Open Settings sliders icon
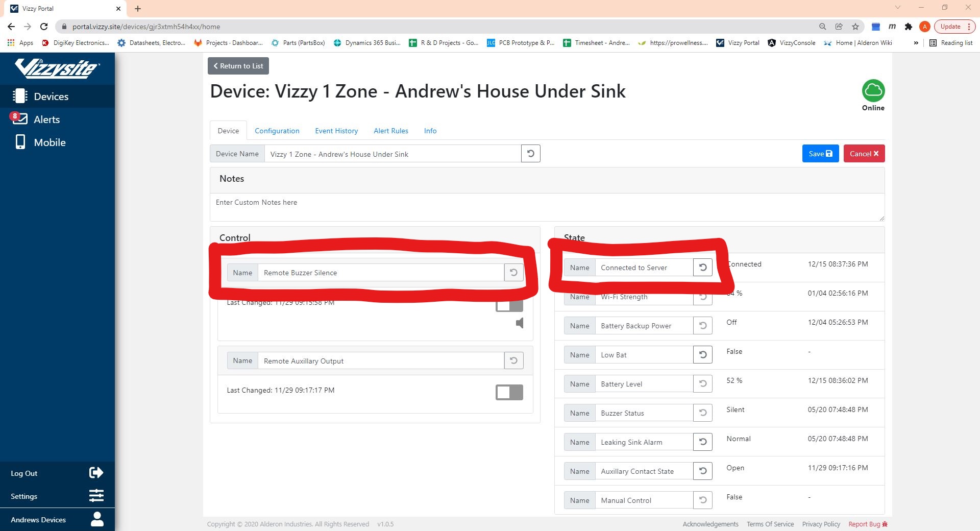This screenshot has height=531, width=980. (x=96, y=496)
